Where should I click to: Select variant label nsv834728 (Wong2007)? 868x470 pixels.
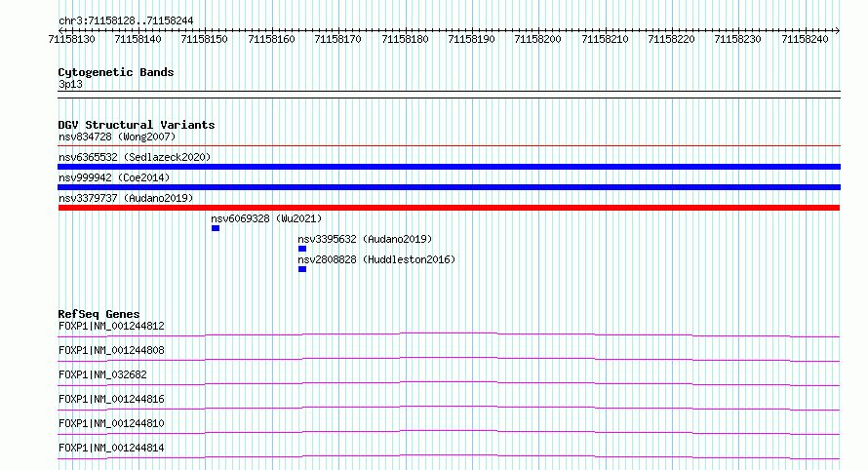coord(117,137)
